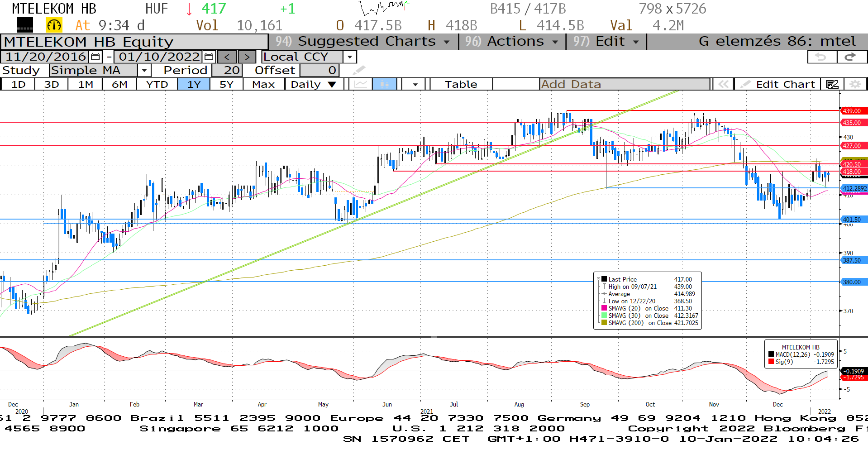Click the intraday sparkline thumbnail
This screenshot has width=868, height=464.
click(384, 8)
